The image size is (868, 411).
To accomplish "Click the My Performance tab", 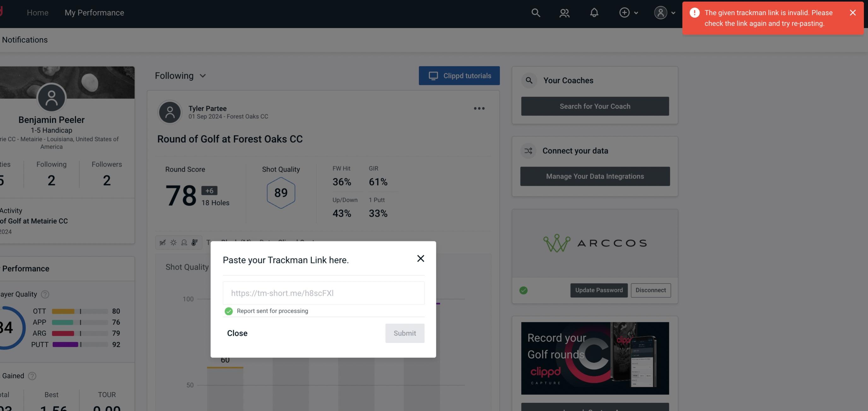I will 94,12.
